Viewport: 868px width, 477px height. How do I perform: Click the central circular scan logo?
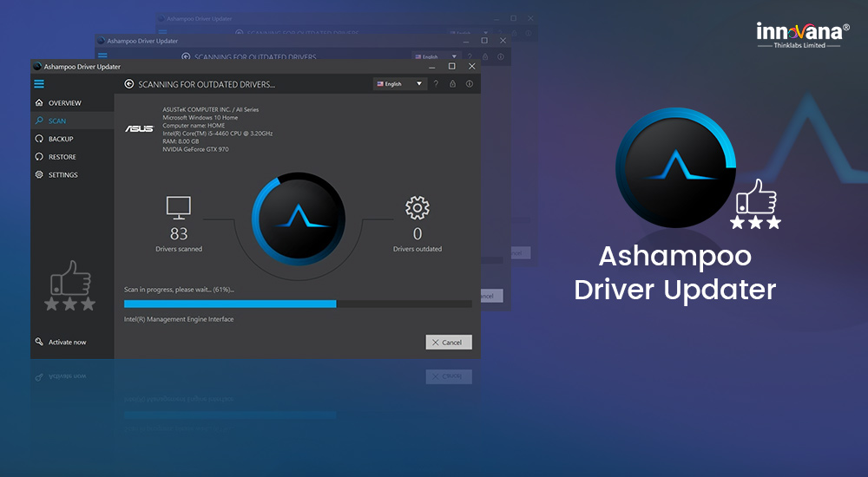[299, 219]
